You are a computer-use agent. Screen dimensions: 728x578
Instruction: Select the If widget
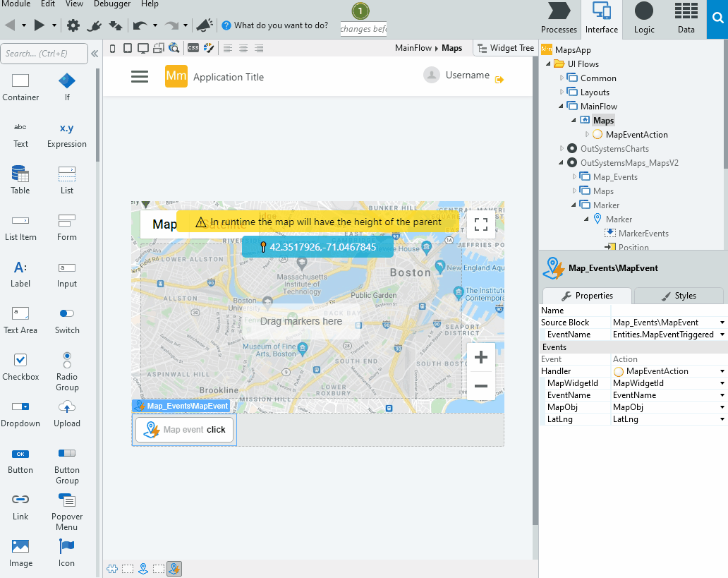[x=67, y=88]
